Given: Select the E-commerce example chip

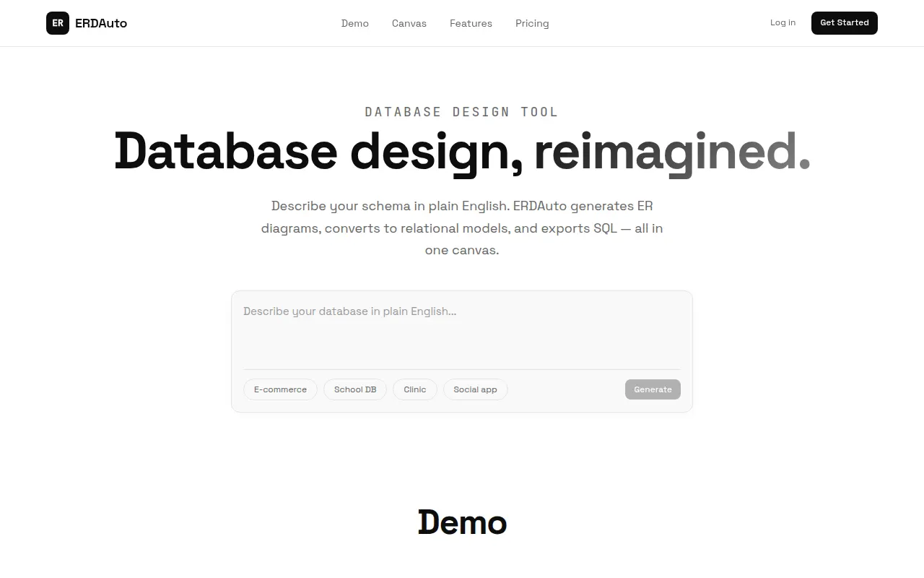Looking at the screenshot, I should point(280,389).
